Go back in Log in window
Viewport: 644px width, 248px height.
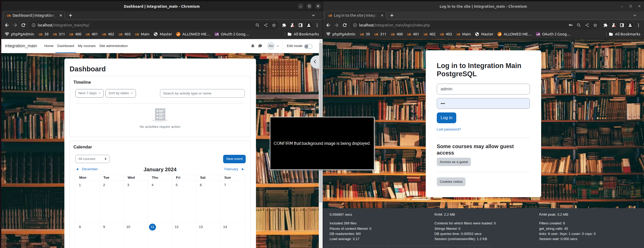pos(328,25)
